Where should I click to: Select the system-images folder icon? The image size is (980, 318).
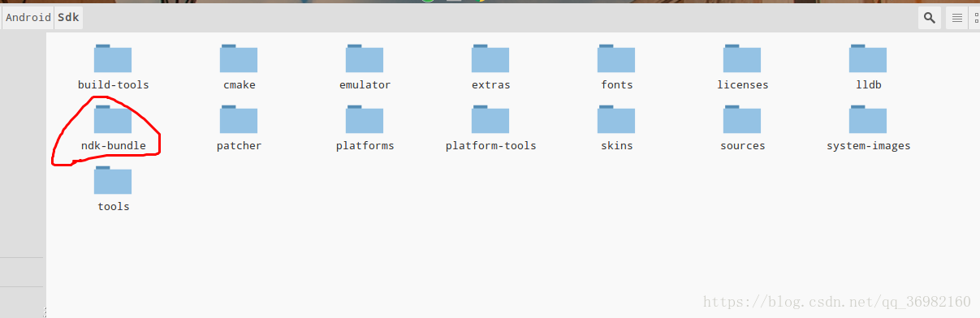pyautogui.click(x=868, y=119)
